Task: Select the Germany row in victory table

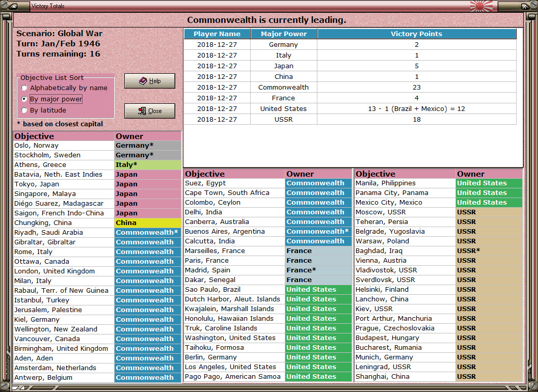Action: pyautogui.click(x=350, y=45)
